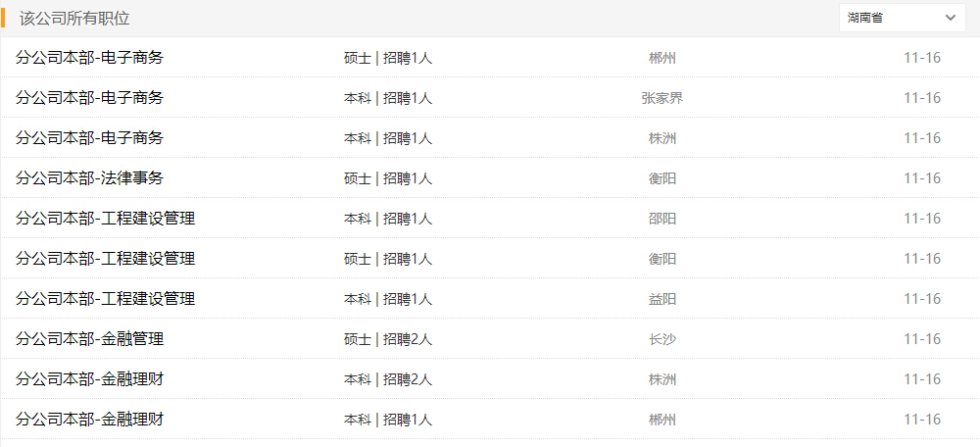980x447 pixels.
Task: Click the 益阳 location text
Action: click(x=661, y=299)
